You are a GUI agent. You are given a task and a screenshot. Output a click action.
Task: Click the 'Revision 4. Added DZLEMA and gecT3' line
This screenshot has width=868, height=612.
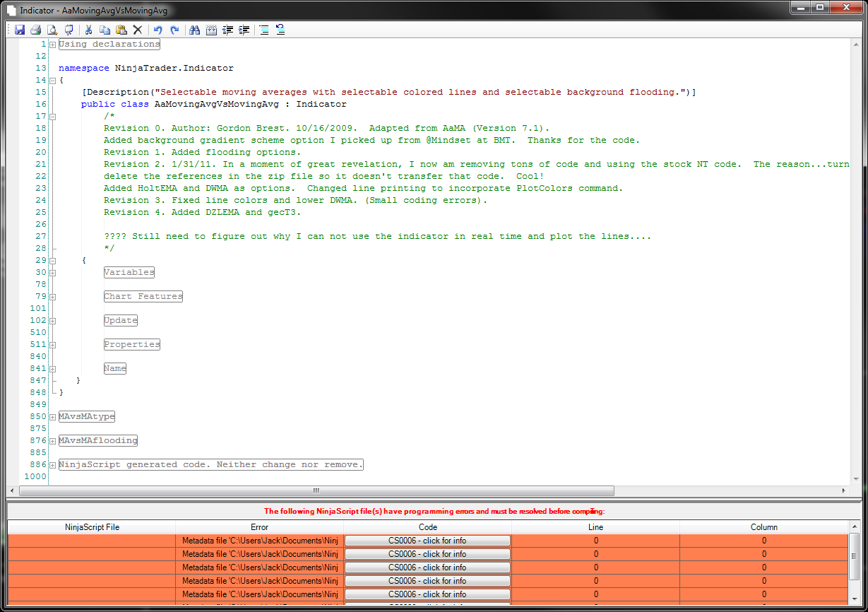[202, 213]
